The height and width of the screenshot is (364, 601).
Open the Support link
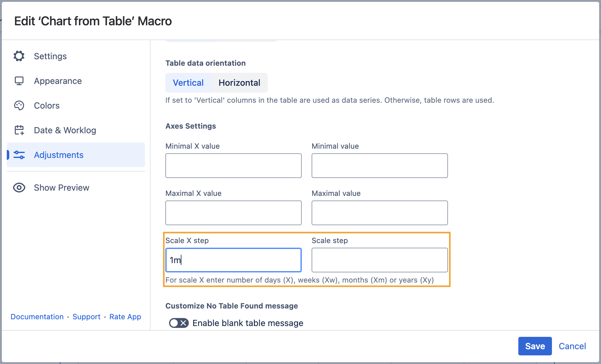coord(86,317)
